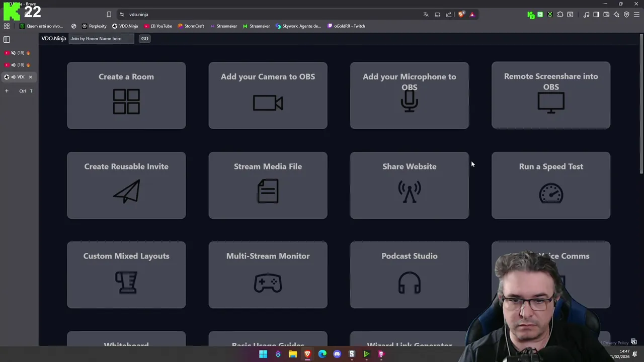Open the Perplexity bookmark

coord(94,26)
